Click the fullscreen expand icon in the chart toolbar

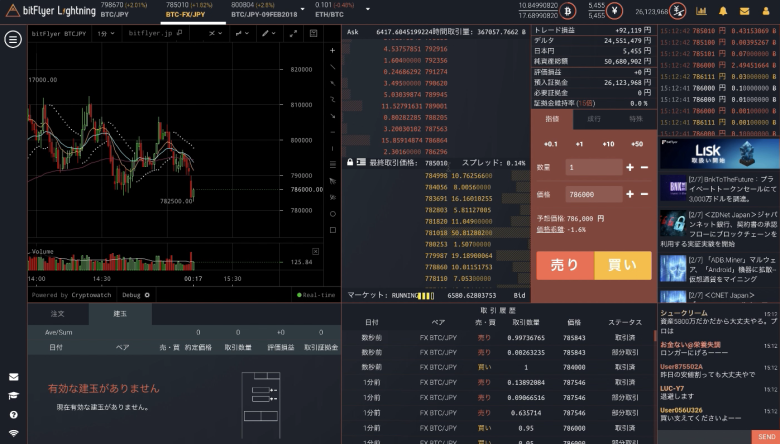coord(293,33)
